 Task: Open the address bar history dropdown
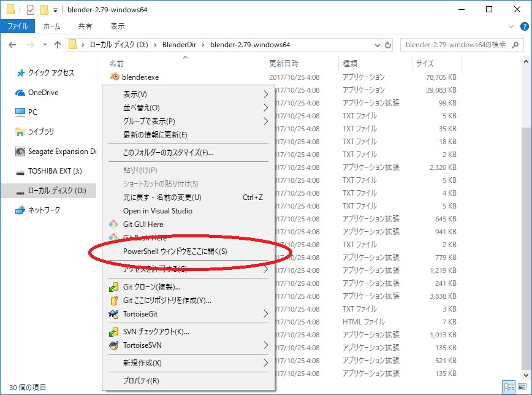[377, 45]
